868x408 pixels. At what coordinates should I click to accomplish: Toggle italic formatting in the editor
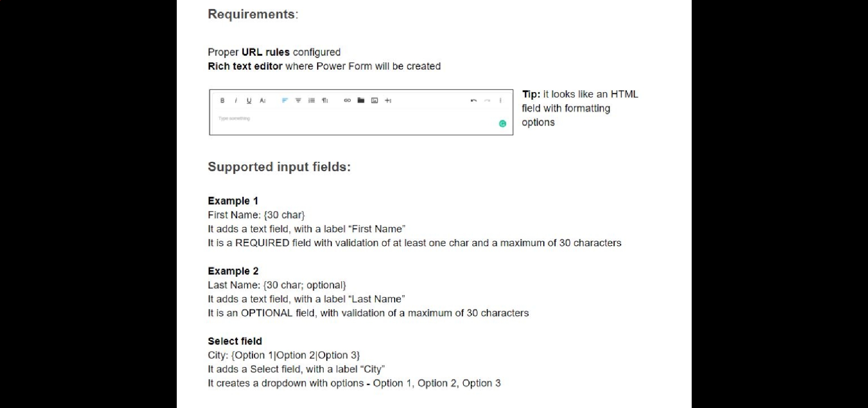[236, 101]
